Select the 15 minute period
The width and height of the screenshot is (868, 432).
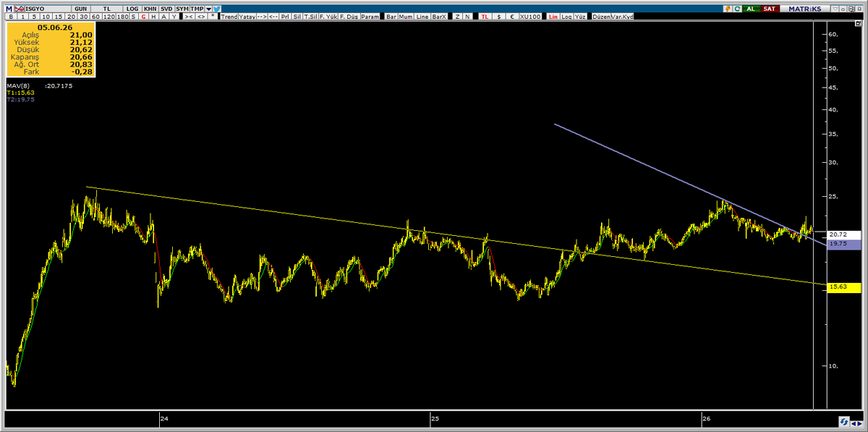click(59, 17)
